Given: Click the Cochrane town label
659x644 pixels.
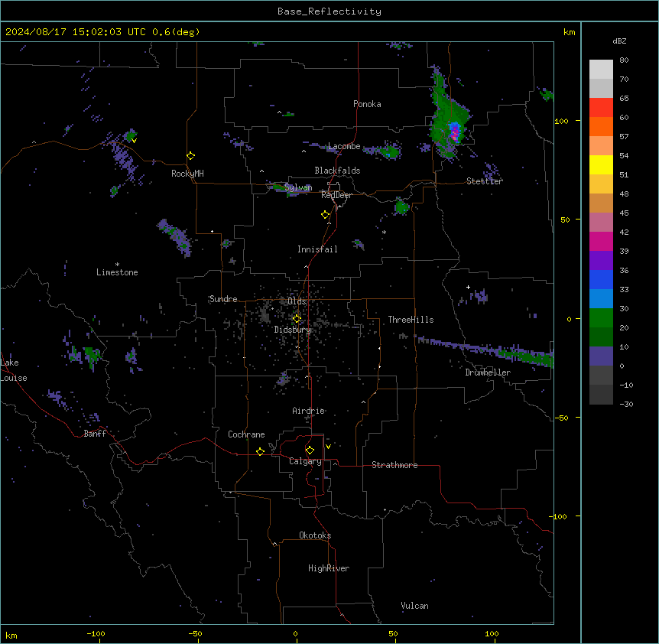Looking at the screenshot, I should pos(246,434).
